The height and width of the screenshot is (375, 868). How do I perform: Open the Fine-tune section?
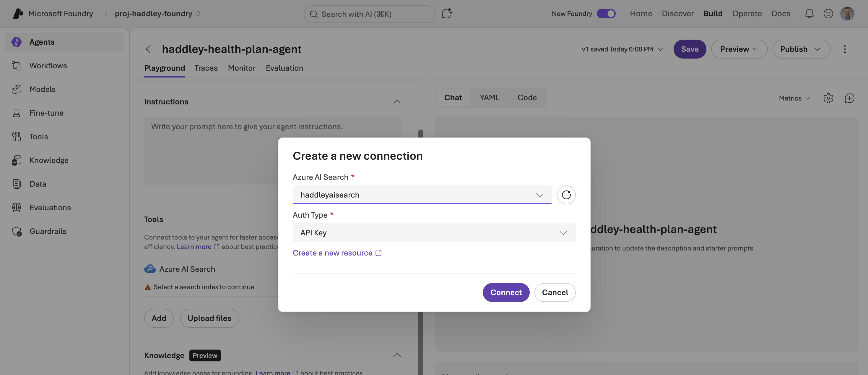[x=46, y=113]
